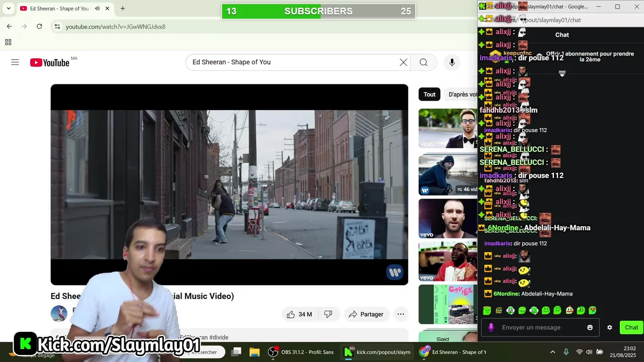The width and height of the screenshot is (644, 362).
Task: Click 6Nordine username in last chat message
Action: (x=507, y=294)
